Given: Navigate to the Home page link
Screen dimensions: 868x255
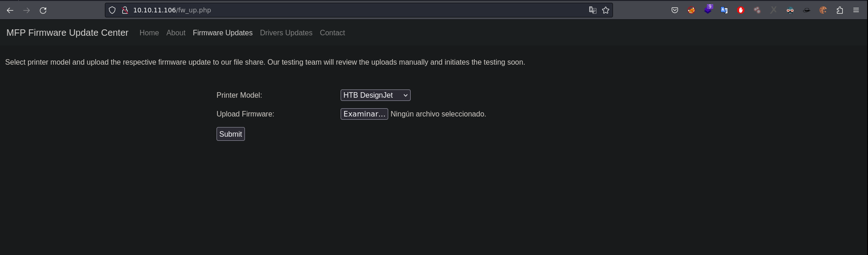Looking at the screenshot, I should pos(149,33).
